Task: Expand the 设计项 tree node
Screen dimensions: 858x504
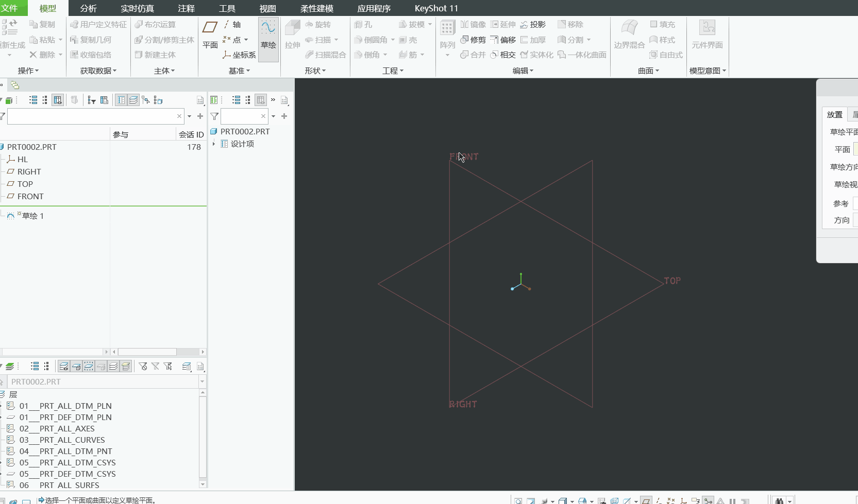Action: 214,144
